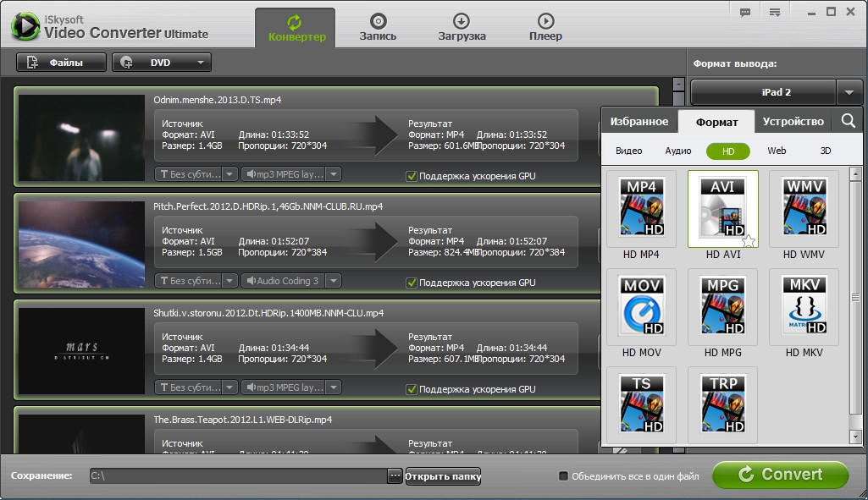Image resolution: width=868 pixels, height=500 pixels.
Task: Select the TS HD format icon
Action: click(641, 404)
